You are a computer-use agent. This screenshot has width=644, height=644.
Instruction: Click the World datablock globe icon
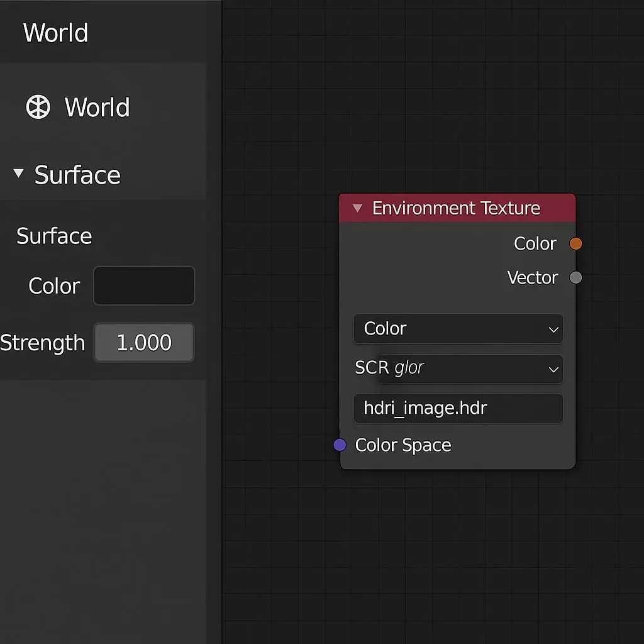pyautogui.click(x=38, y=107)
